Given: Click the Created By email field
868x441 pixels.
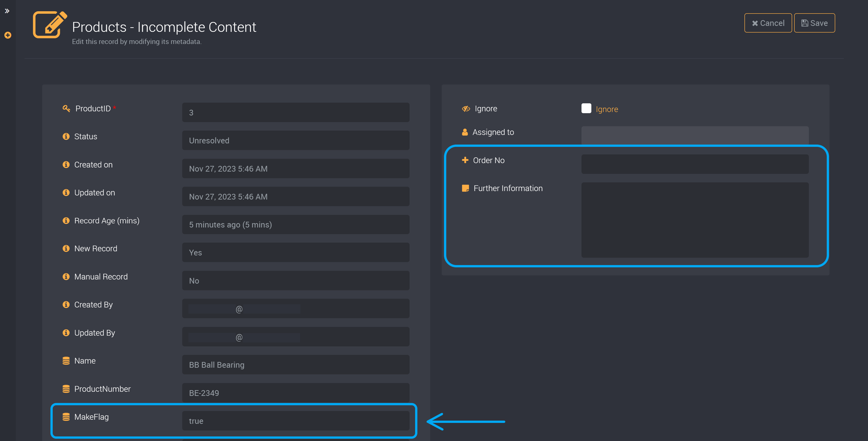Looking at the screenshot, I should coord(296,309).
